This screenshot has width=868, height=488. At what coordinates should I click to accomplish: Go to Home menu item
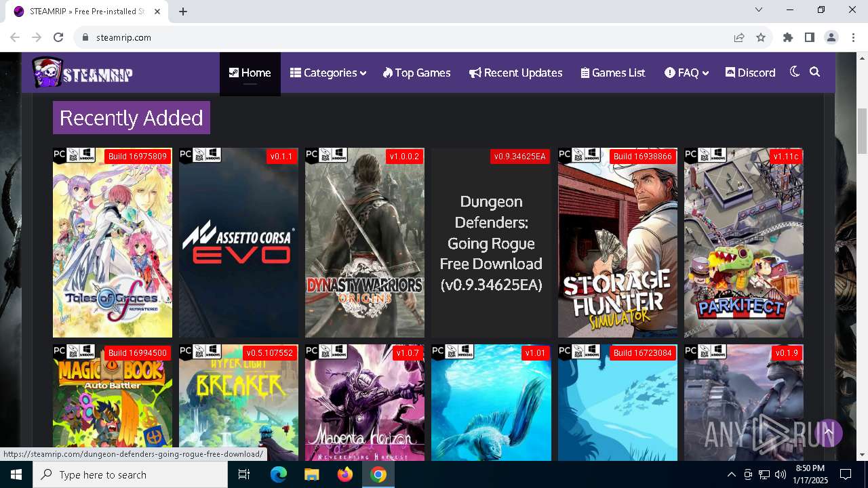pyautogui.click(x=250, y=73)
